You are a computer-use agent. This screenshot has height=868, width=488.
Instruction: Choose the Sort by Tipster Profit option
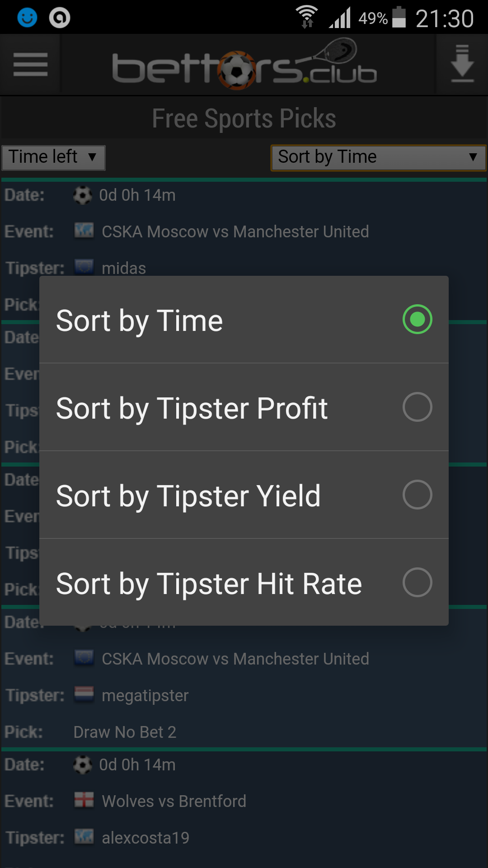point(192,408)
